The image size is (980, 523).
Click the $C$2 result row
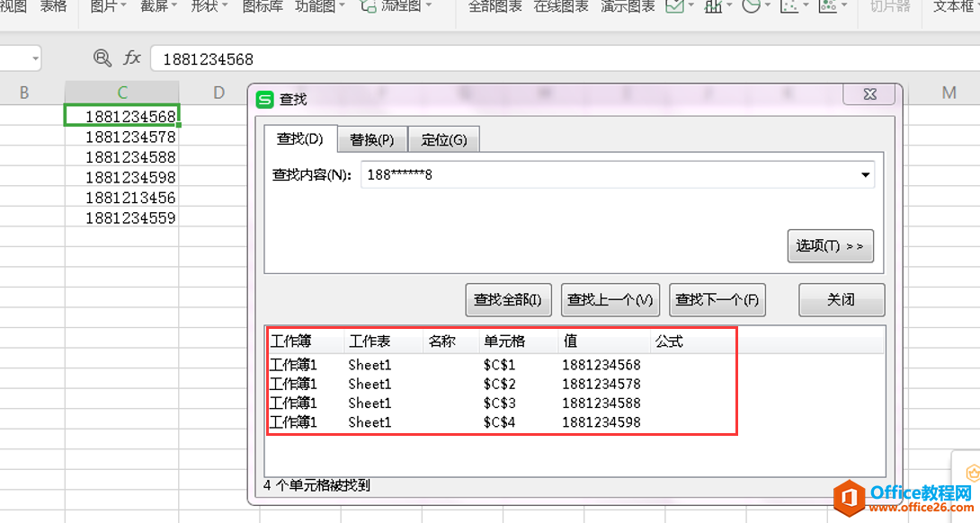point(575,384)
